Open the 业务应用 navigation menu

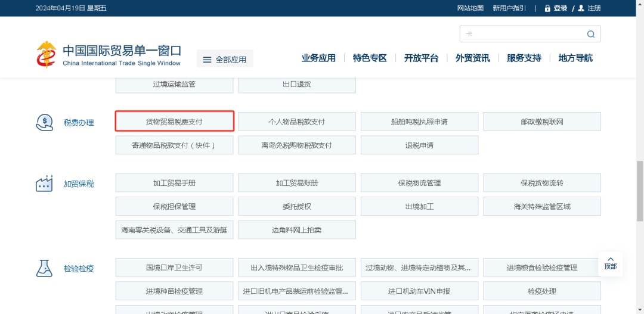pyautogui.click(x=318, y=58)
